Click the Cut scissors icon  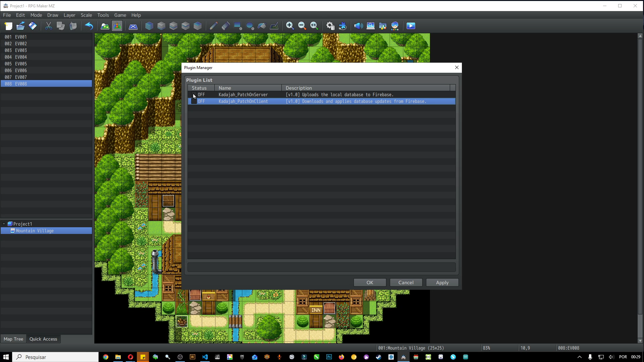(49, 26)
